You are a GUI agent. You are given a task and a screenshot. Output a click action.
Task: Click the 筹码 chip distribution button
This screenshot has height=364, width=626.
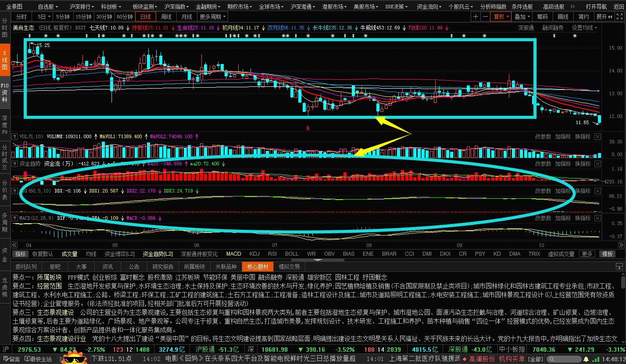pyautogui.click(x=543, y=17)
